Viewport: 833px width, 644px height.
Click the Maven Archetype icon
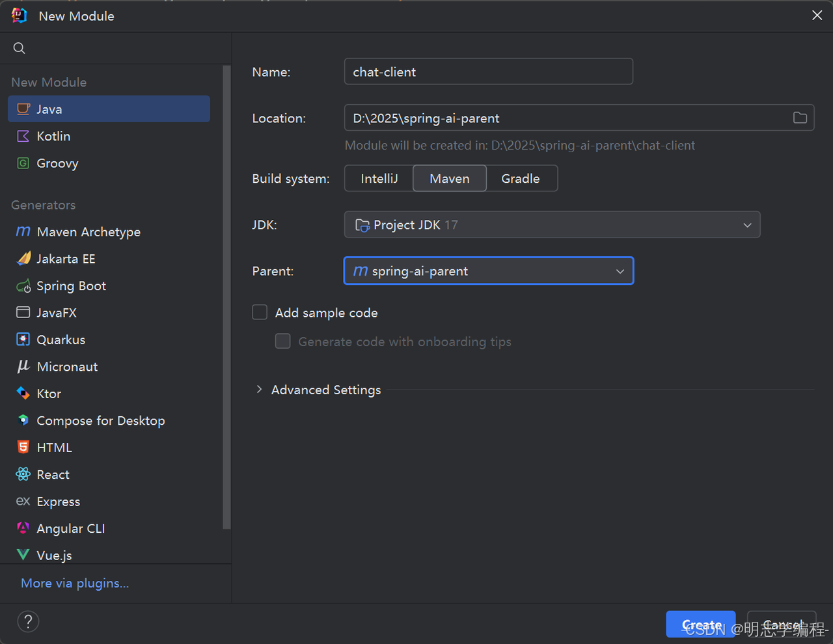pos(23,232)
